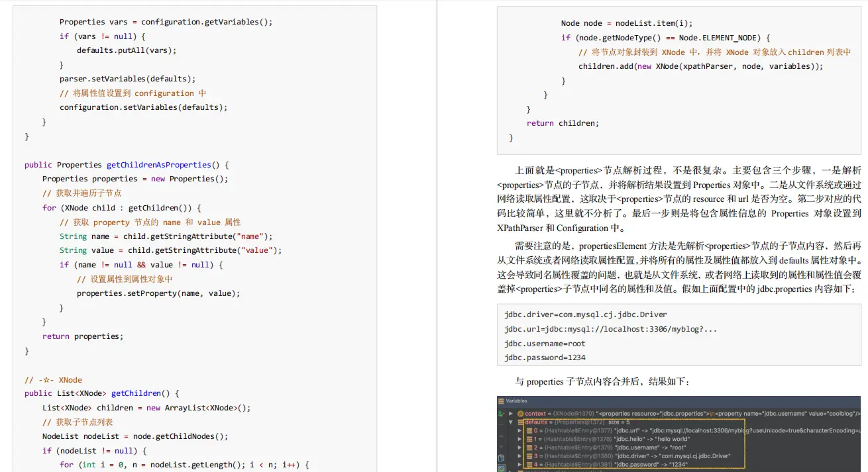Click "XPathParser 和 Configuration 中。" text
This screenshot has height=472, width=868.
(x=561, y=228)
